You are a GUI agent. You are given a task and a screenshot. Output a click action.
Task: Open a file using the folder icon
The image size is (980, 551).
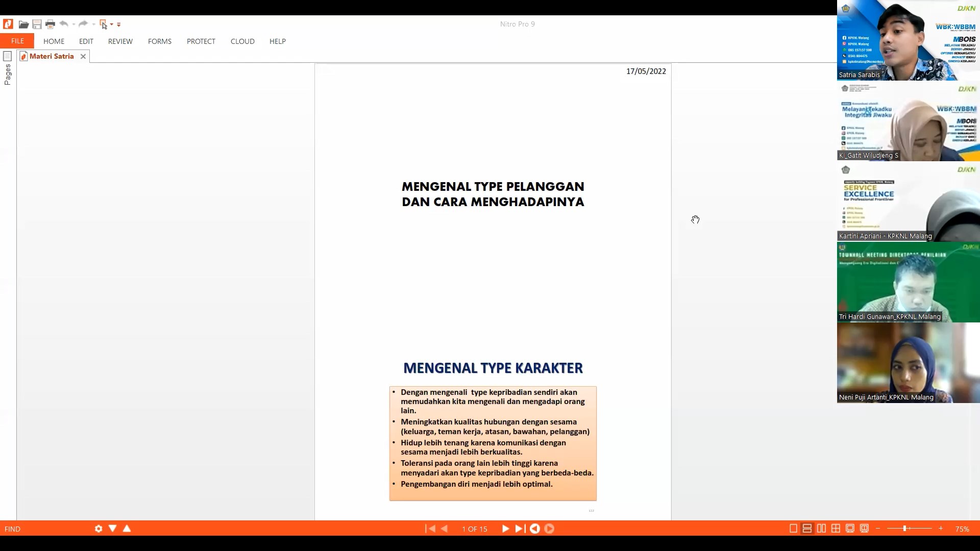[23, 24]
